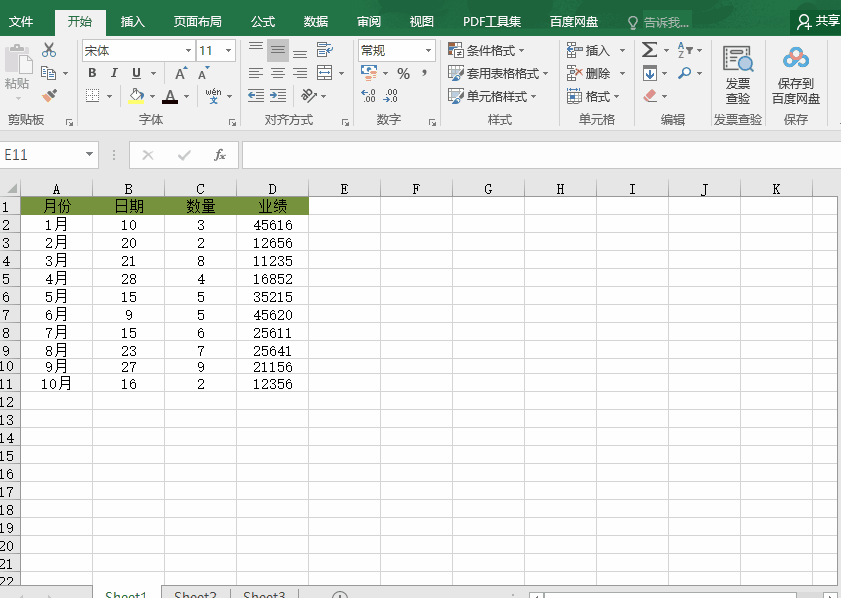Click Merge and Center icon
Image resolution: width=841 pixels, height=598 pixels.
(x=324, y=73)
